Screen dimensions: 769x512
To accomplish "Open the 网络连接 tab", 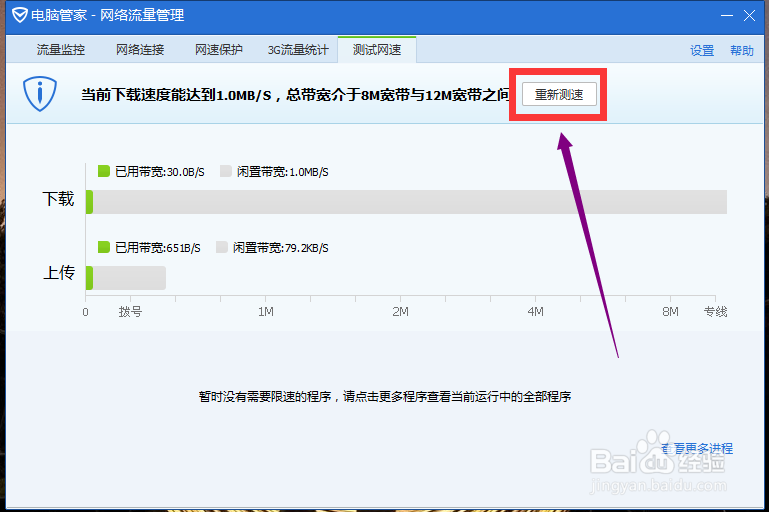I will (140, 50).
